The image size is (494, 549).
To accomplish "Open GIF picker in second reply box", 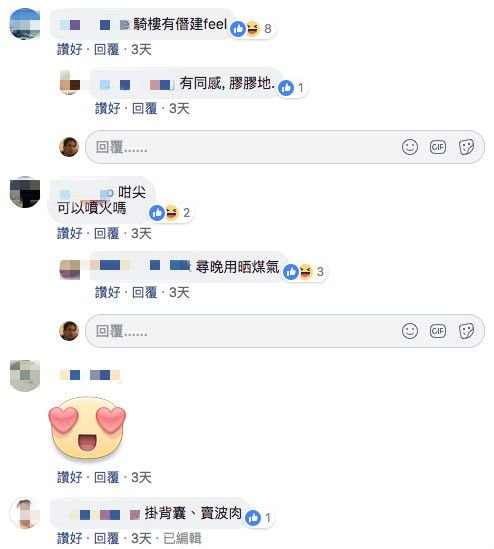I will pyautogui.click(x=438, y=331).
